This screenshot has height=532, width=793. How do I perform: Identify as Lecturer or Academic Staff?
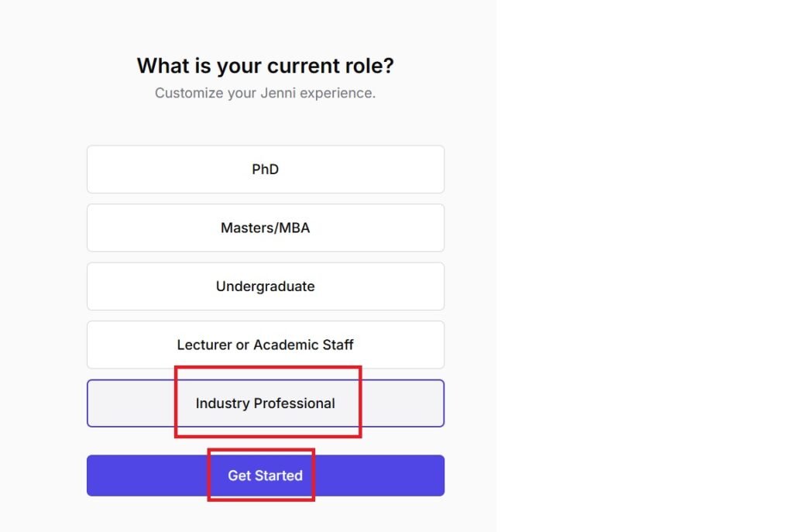point(265,345)
